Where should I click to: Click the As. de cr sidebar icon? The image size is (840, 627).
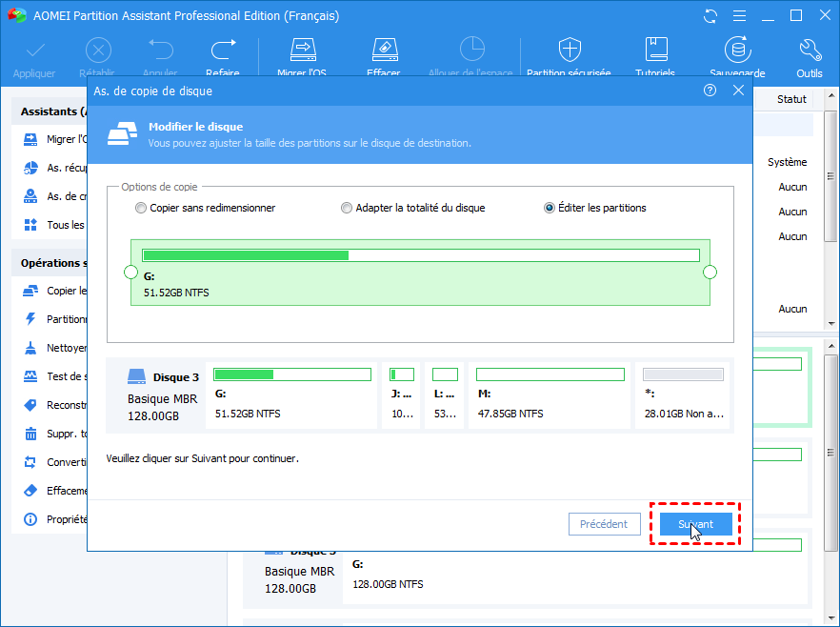30,196
